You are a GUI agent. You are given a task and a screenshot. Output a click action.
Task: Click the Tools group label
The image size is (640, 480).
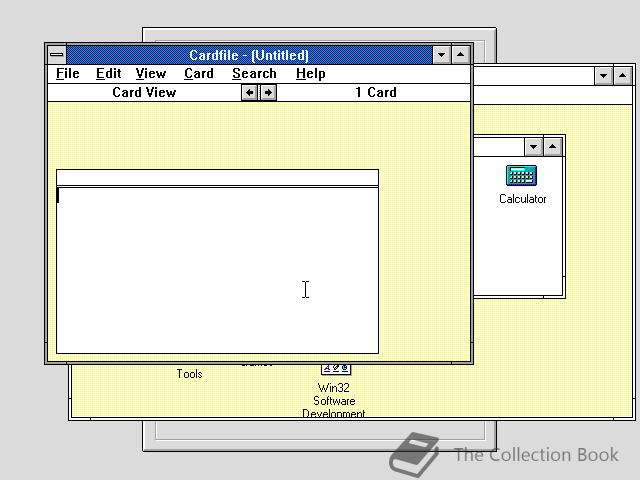coord(189,374)
